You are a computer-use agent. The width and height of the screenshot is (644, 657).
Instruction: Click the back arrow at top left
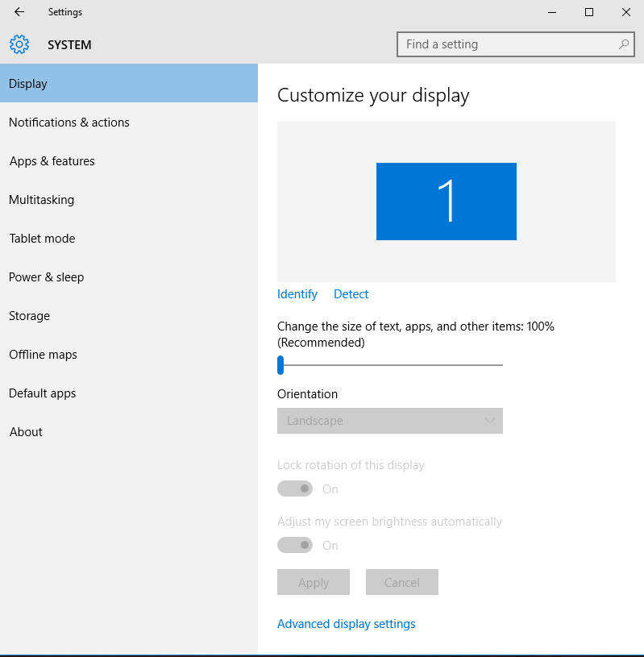(18, 11)
